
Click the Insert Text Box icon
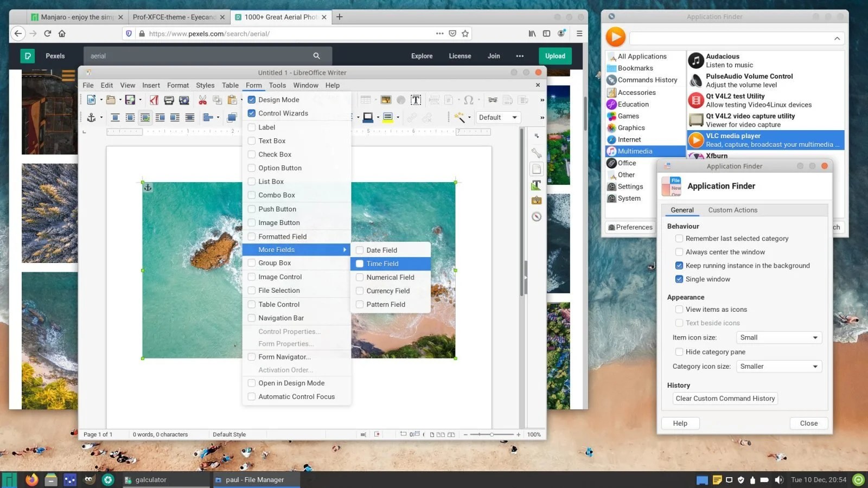416,100
